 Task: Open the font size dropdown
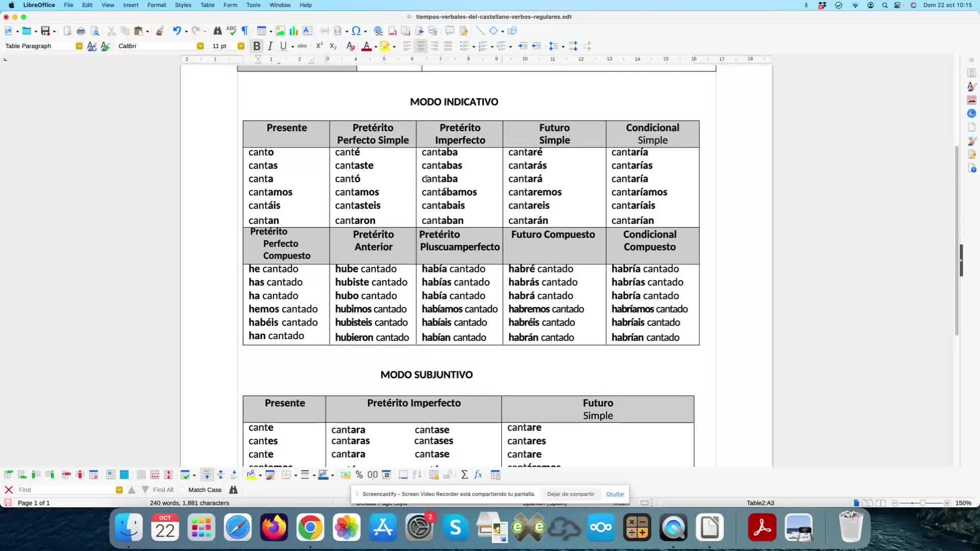(x=241, y=46)
